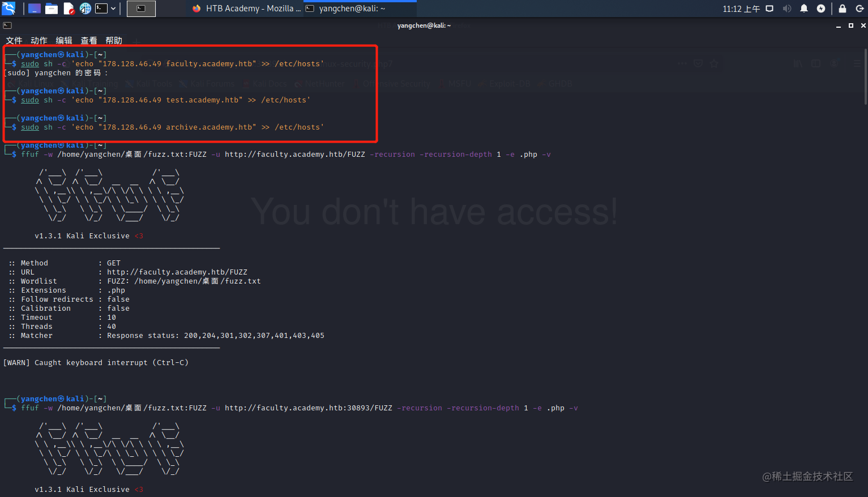
Task: Click the logout icon in the system tray
Action: click(860, 8)
